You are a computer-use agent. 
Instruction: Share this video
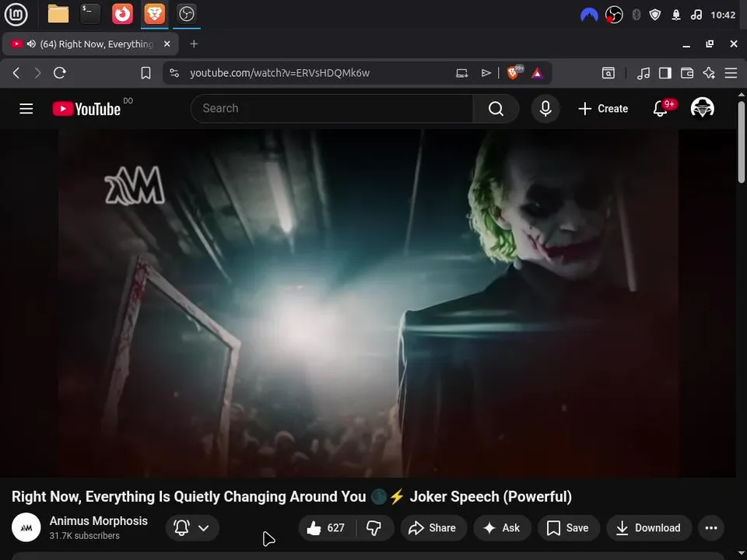(433, 527)
